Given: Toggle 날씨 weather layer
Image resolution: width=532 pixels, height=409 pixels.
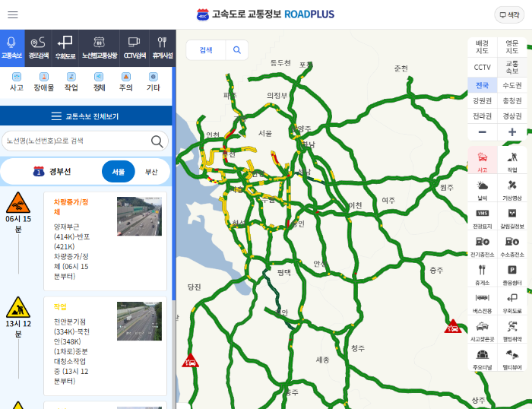Looking at the screenshot, I should coord(482,189).
